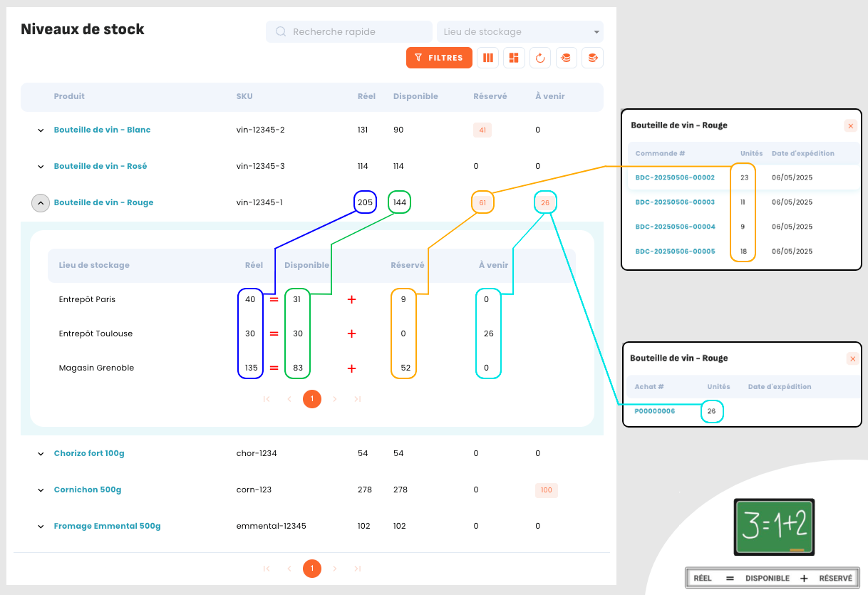Open the Lieu de stockage dropdown
This screenshot has height=595, width=868.
point(520,31)
